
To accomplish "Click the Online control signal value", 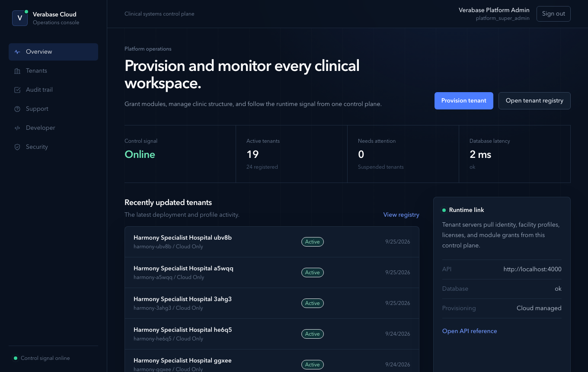I will pos(140,154).
